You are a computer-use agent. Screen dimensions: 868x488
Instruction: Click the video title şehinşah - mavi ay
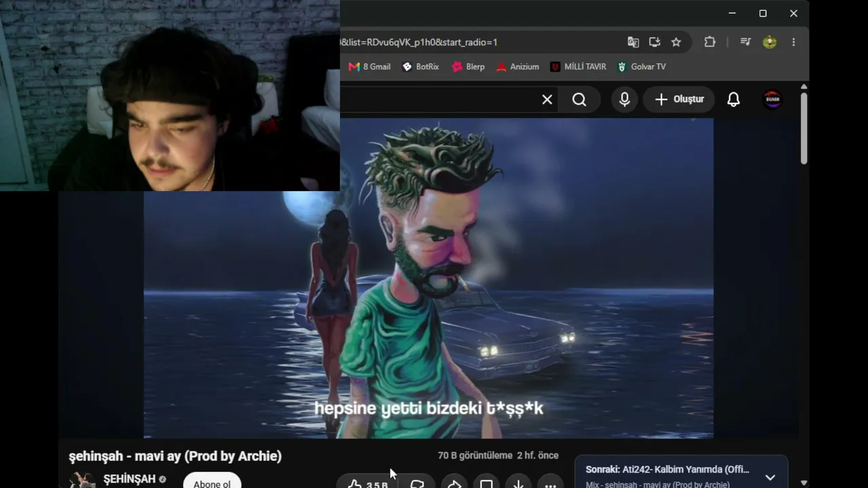coord(175,456)
